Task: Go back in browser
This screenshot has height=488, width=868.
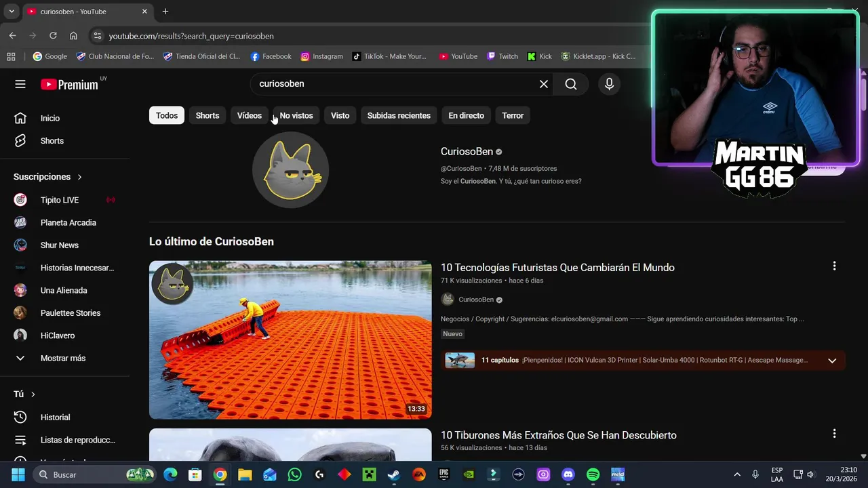Action: [x=12, y=35]
